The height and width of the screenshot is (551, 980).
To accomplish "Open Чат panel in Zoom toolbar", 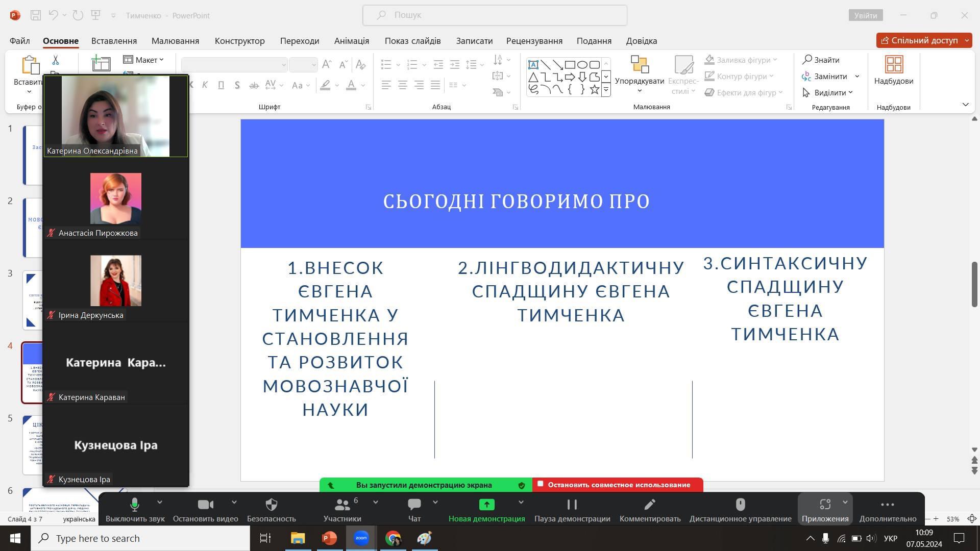I will coord(414,510).
